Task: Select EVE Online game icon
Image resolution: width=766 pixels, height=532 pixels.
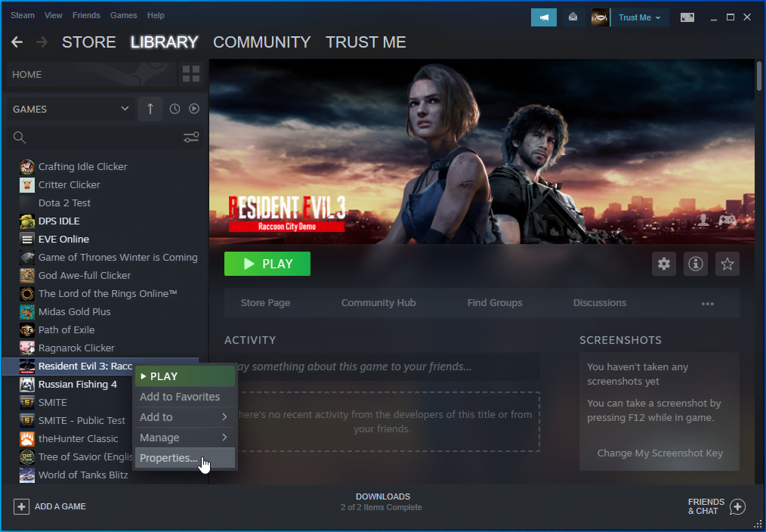Action: tap(27, 239)
